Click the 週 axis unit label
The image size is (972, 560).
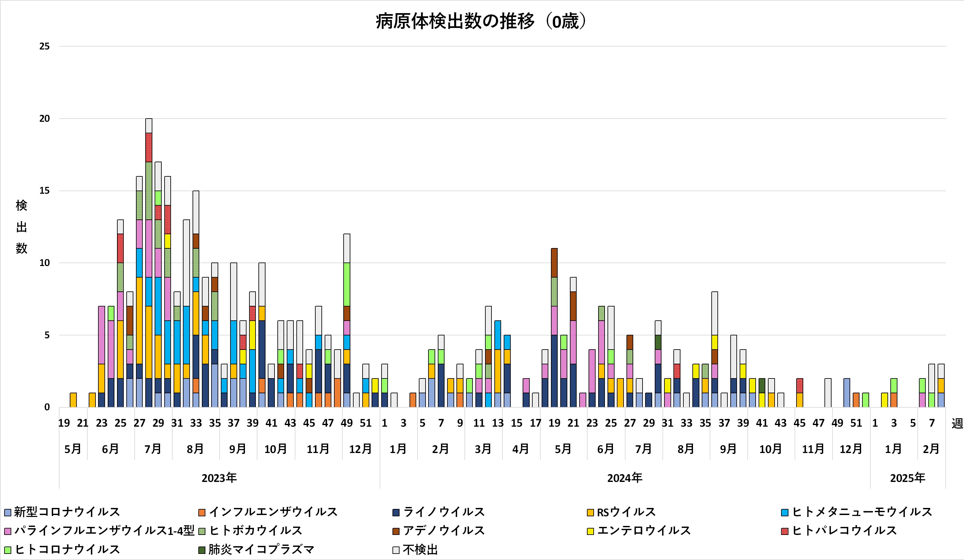[957, 423]
